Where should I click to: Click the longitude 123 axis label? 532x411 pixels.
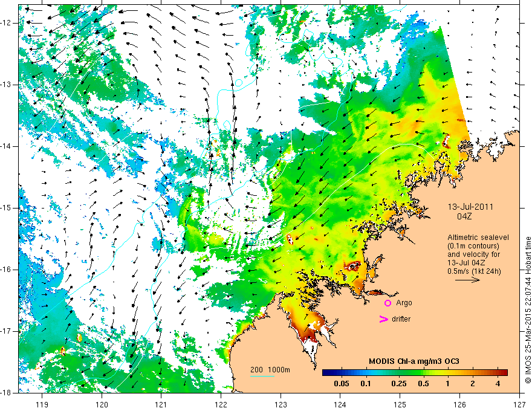(x=281, y=404)
